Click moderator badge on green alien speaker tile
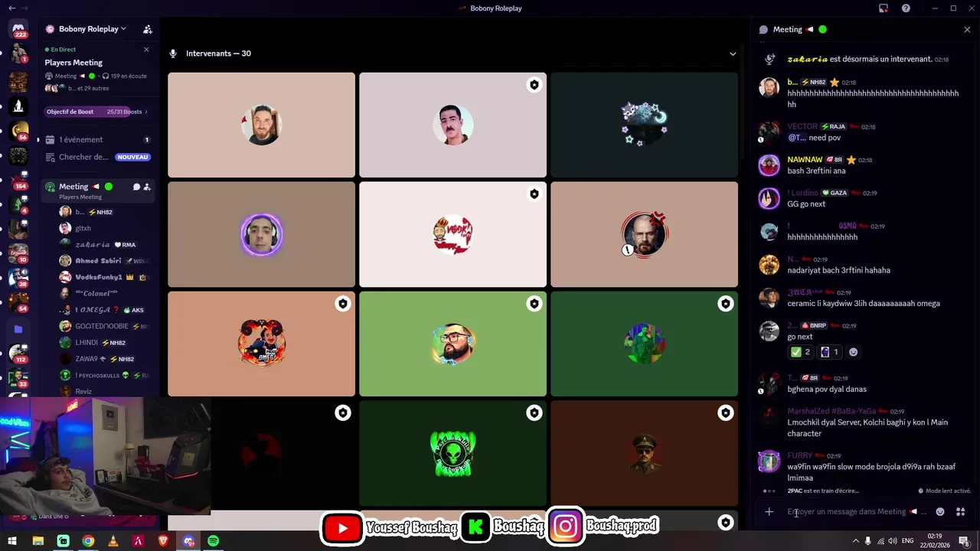This screenshot has height=551, width=980. (x=534, y=413)
